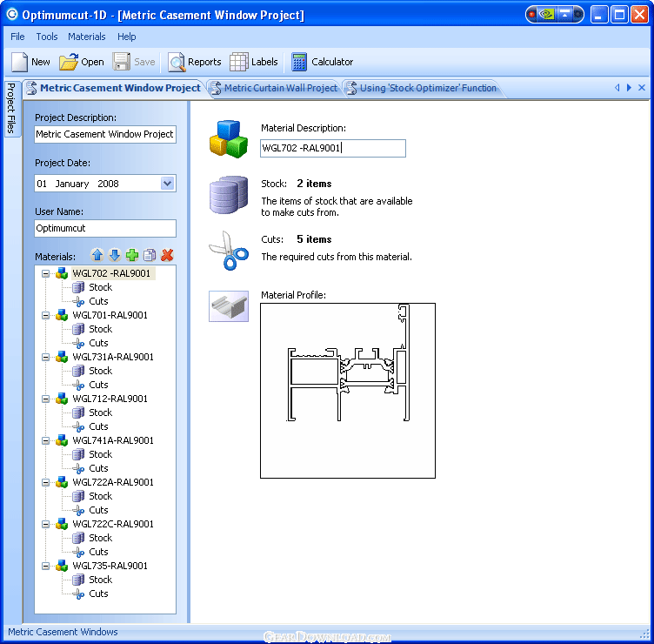
Task: Add a new material with green plus
Action: coord(132,255)
